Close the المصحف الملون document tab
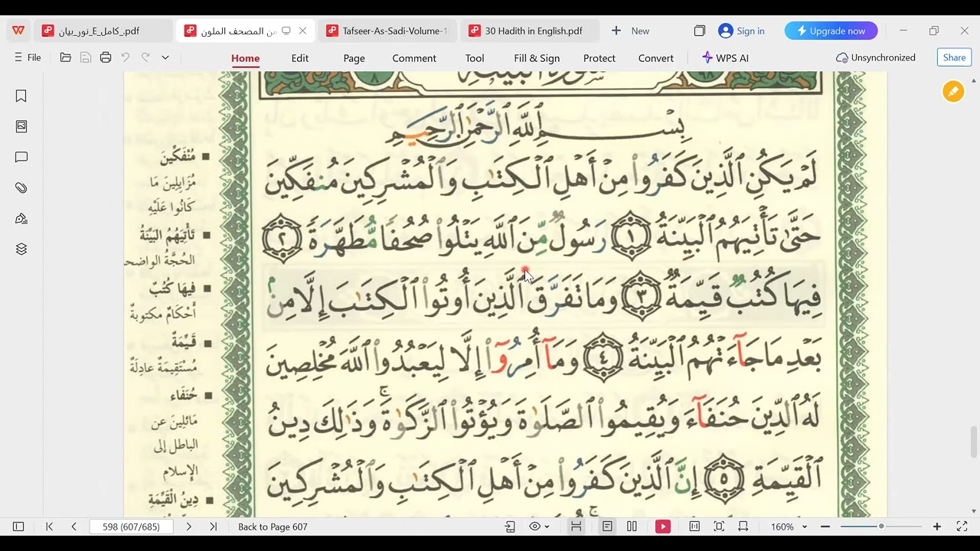980x551 pixels. 303,31
